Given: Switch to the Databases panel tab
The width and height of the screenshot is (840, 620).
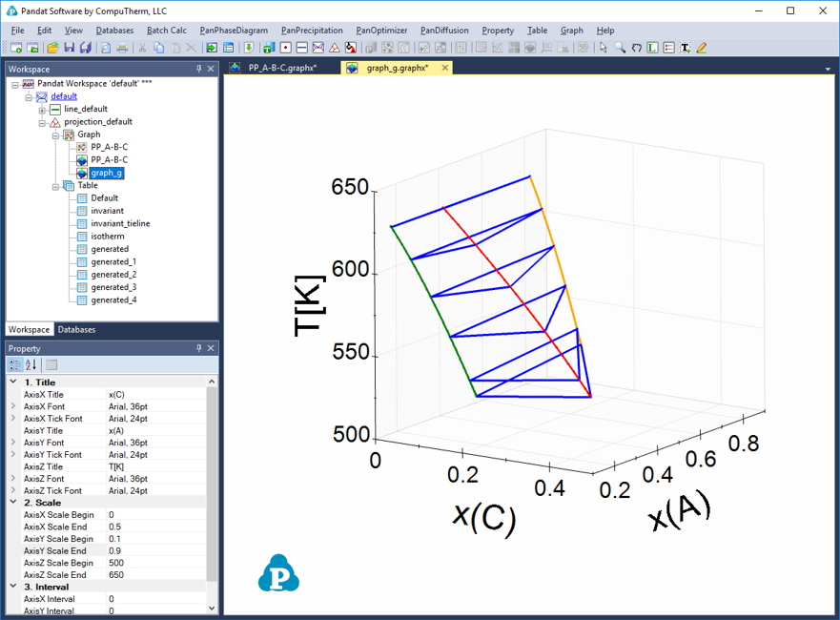Looking at the screenshot, I should 76,329.
